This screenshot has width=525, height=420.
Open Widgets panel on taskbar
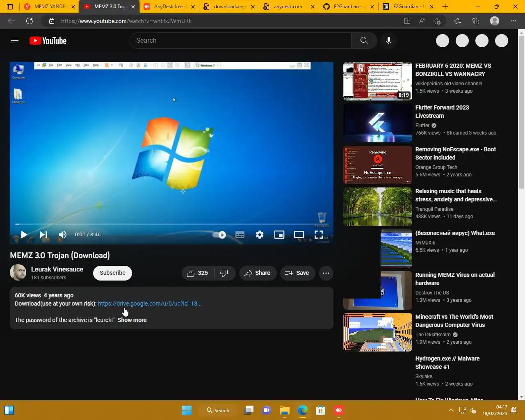point(9,410)
